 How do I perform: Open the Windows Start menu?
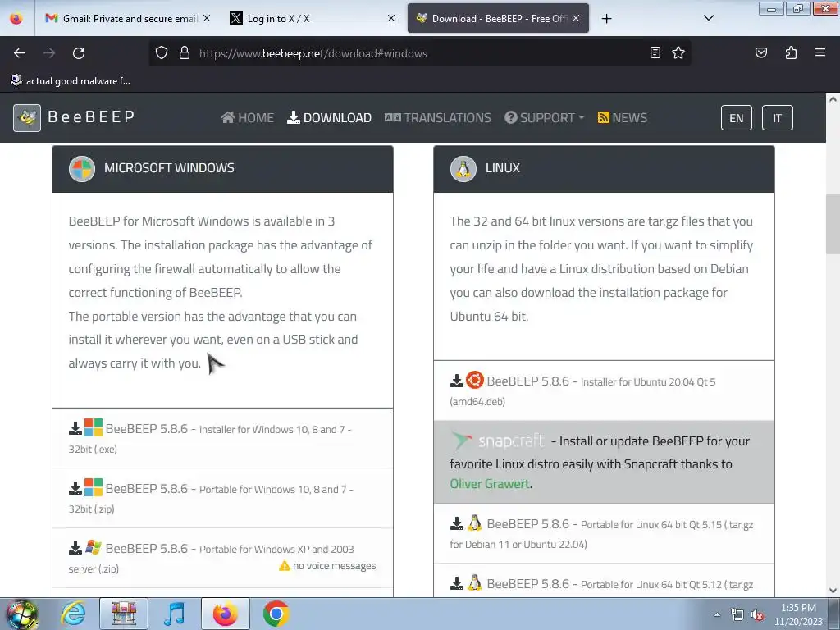point(21,614)
